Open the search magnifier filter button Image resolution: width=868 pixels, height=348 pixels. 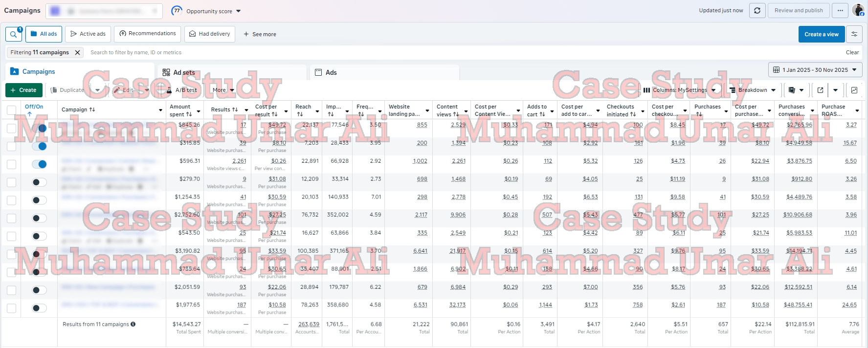[x=13, y=34]
